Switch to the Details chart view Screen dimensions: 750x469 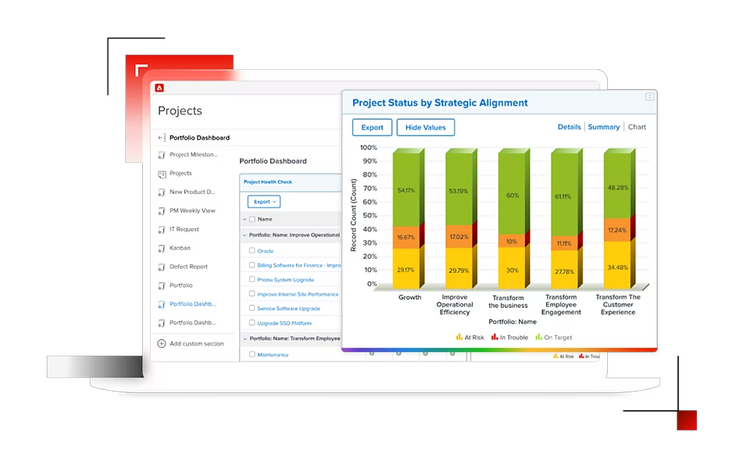pyautogui.click(x=569, y=127)
